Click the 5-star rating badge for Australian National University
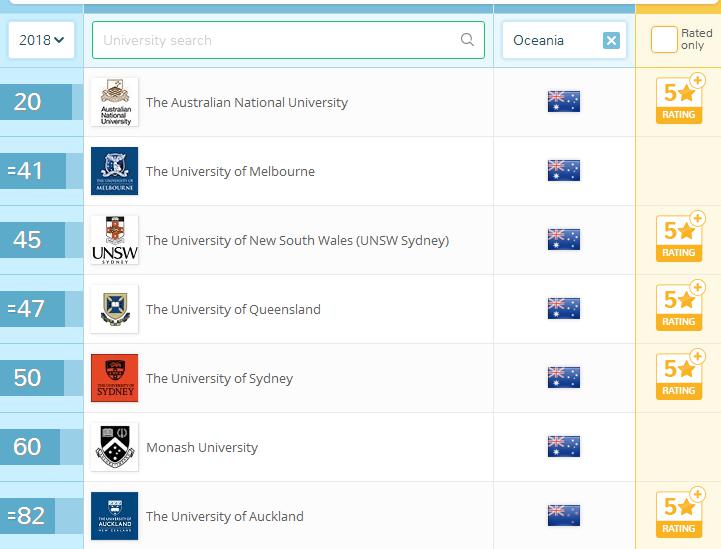 point(679,102)
